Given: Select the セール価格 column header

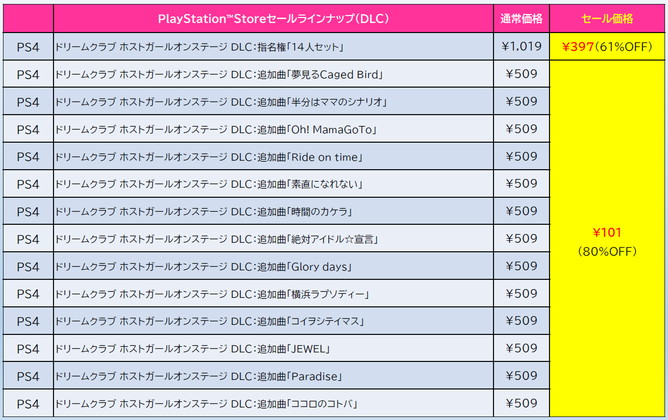Looking at the screenshot, I should click(x=606, y=19).
